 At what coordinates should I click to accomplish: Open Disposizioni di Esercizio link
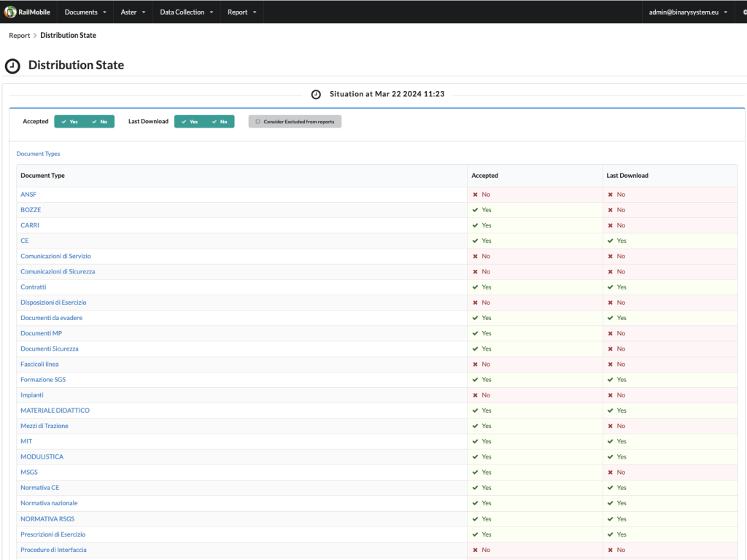(53, 303)
